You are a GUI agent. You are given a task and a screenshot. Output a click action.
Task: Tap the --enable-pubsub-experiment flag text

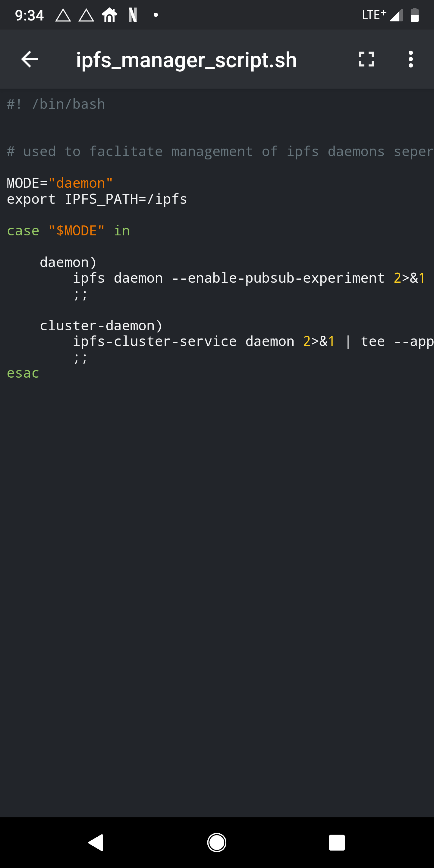coord(278,278)
